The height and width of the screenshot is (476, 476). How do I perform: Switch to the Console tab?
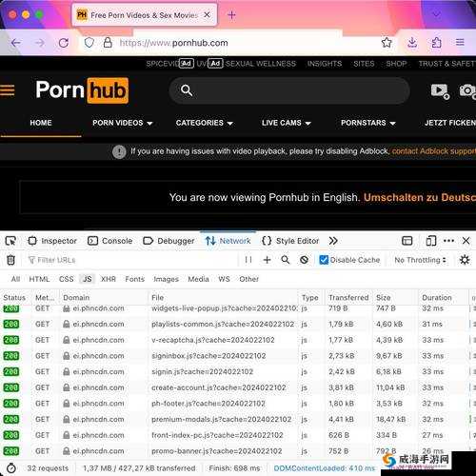[x=110, y=241]
